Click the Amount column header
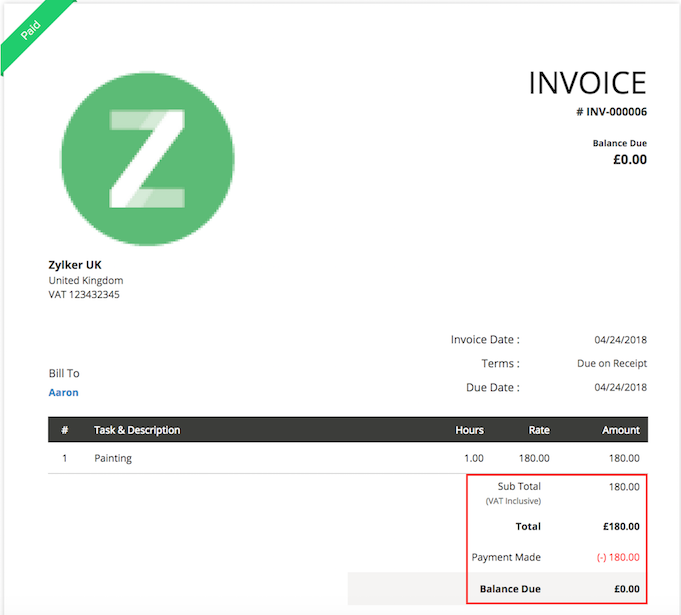This screenshot has height=615, width=681. (x=621, y=430)
